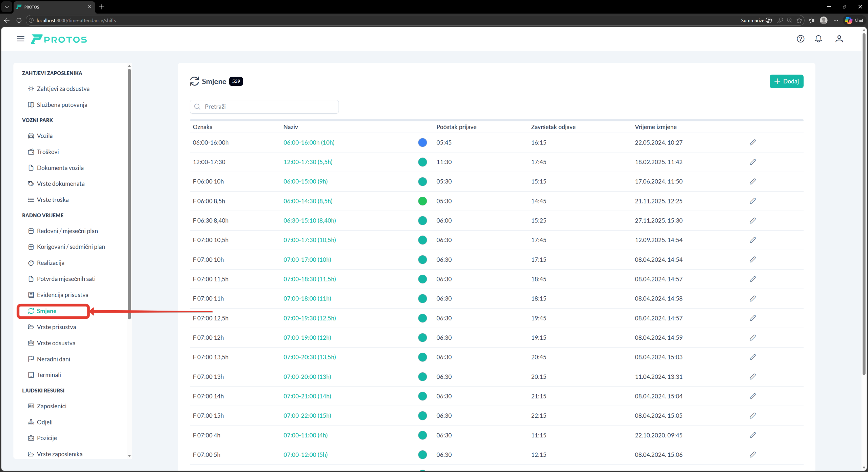Screen dimensions: 868x472
Task: Go to Zaposlenici in the sidebar
Action: [52, 406]
